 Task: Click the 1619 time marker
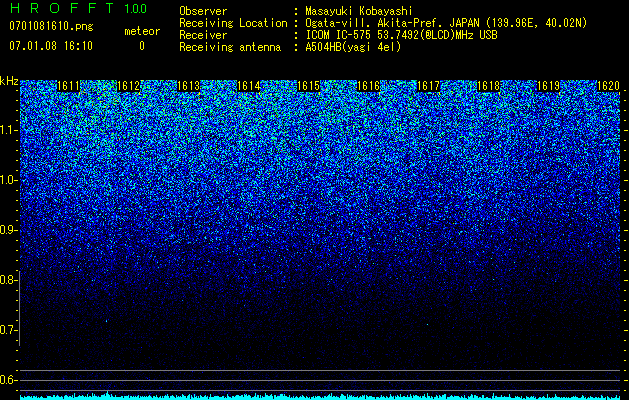548,86
